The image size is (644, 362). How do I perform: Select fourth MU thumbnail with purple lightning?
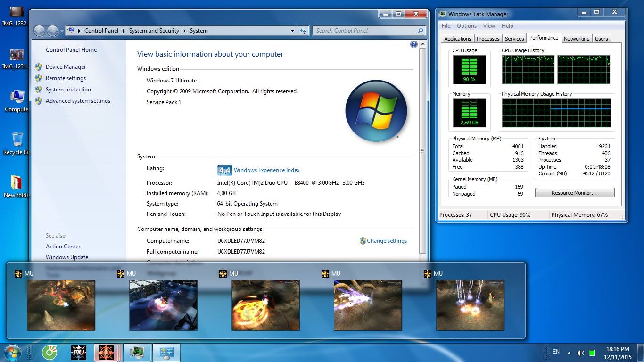[x=368, y=305]
